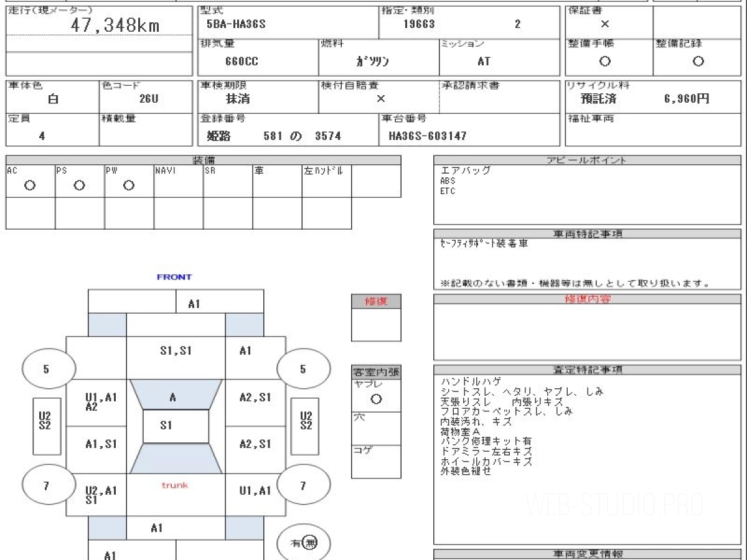The width and height of the screenshot is (747, 560).
Task: Click the ドアミラー左右キズ remark
Action: point(486,451)
